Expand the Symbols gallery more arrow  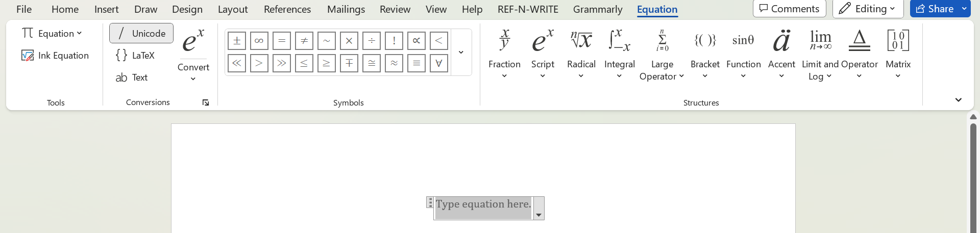pyautogui.click(x=461, y=52)
